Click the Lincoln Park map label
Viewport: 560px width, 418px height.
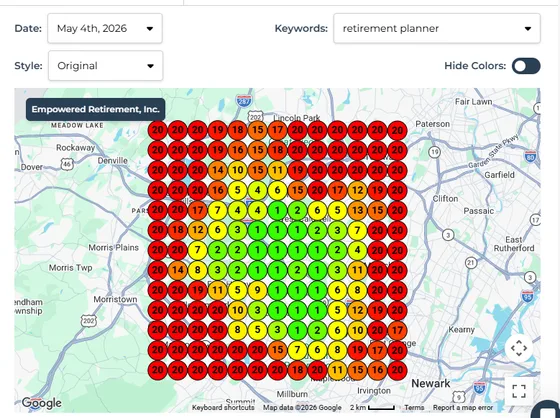pyautogui.click(x=297, y=118)
